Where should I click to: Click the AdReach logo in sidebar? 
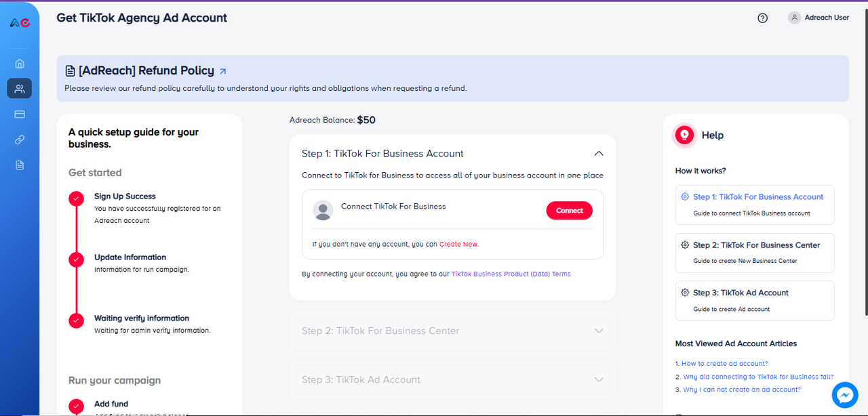[x=20, y=22]
